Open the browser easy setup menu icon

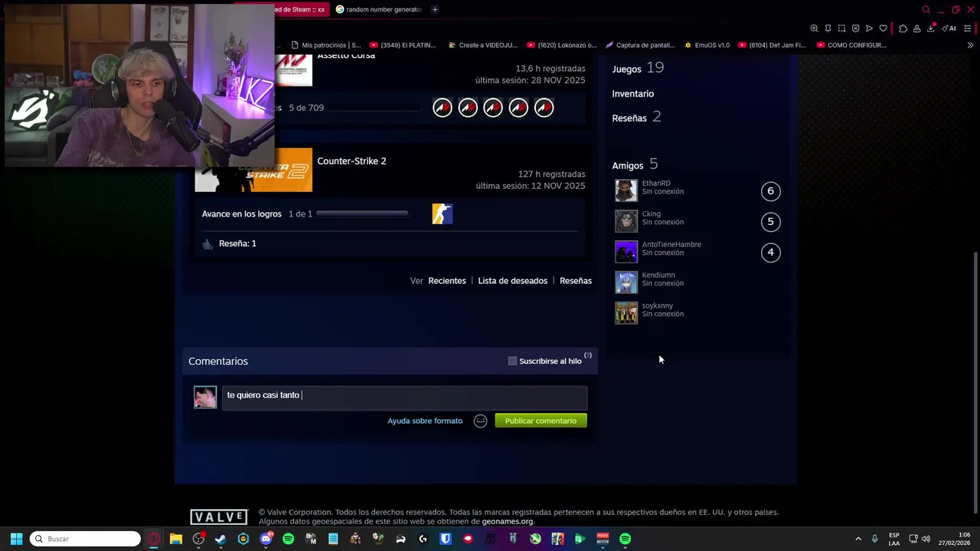pyautogui.click(x=967, y=28)
